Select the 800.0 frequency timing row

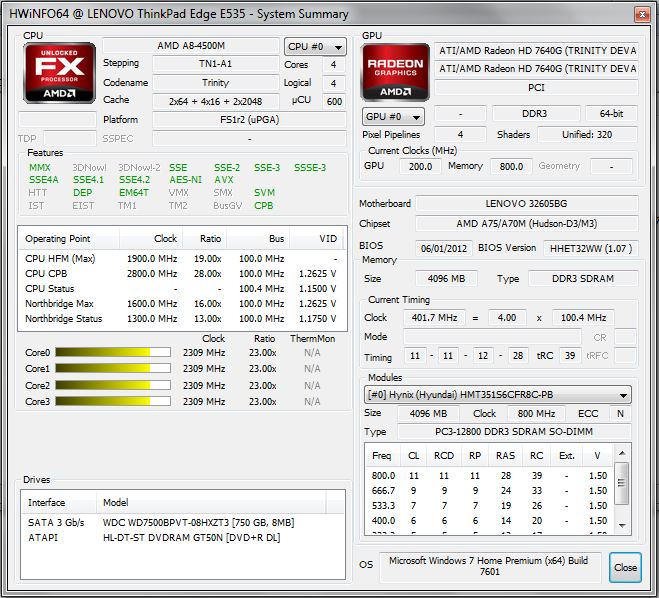490,475
